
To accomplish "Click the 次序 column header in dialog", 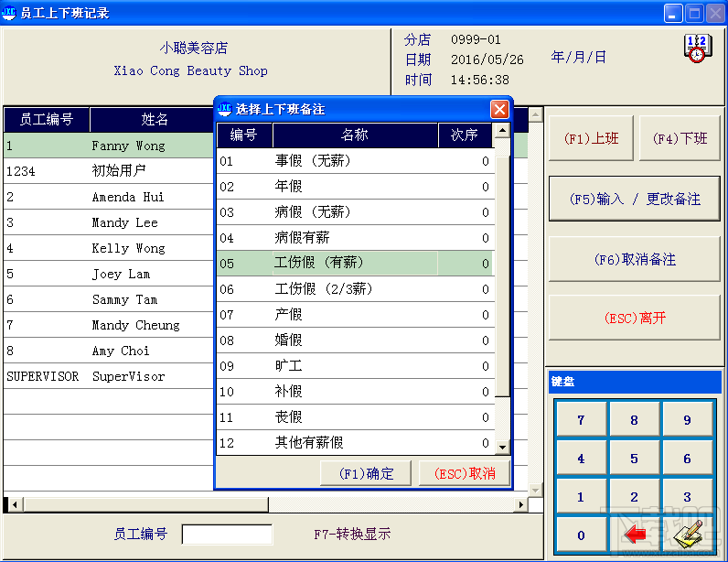I will pyautogui.click(x=466, y=135).
